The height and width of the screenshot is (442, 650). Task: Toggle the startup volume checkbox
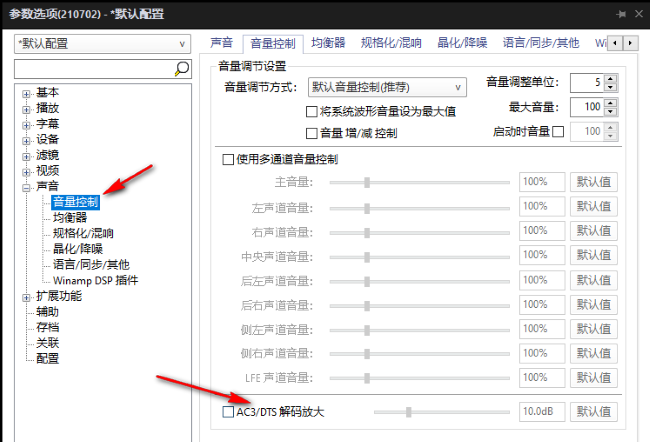click(558, 131)
